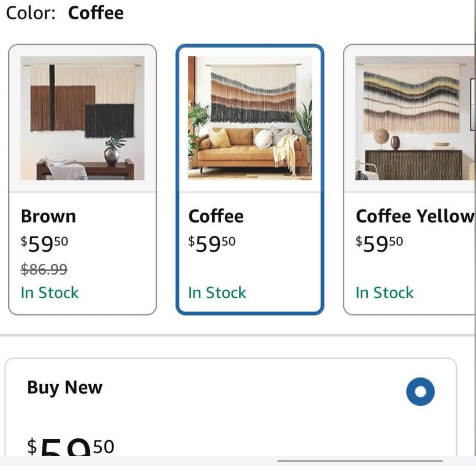Image resolution: width=476 pixels, height=466 pixels.
Task: Click the Coffee option's $59.50 price
Action: [x=212, y=243]
